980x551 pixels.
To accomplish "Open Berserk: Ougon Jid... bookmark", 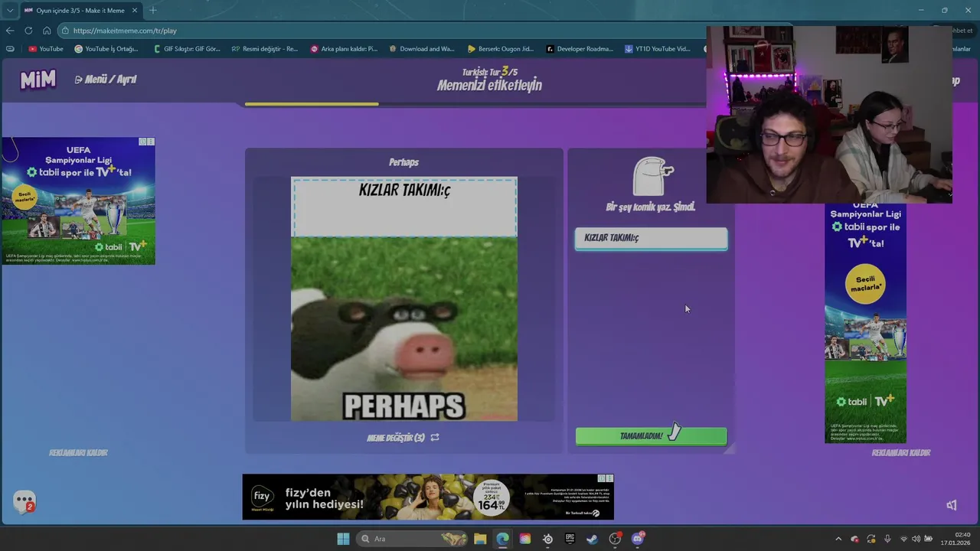I will [501, 49].
